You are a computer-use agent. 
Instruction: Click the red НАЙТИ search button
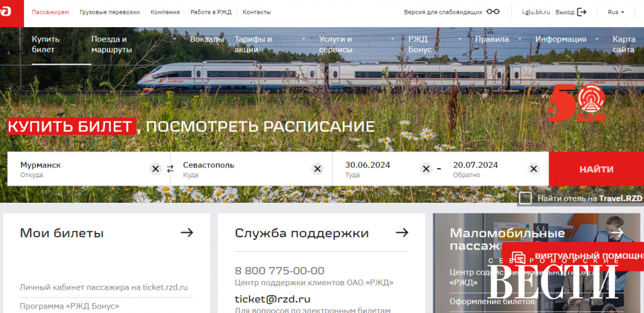(x=596, y=169)
